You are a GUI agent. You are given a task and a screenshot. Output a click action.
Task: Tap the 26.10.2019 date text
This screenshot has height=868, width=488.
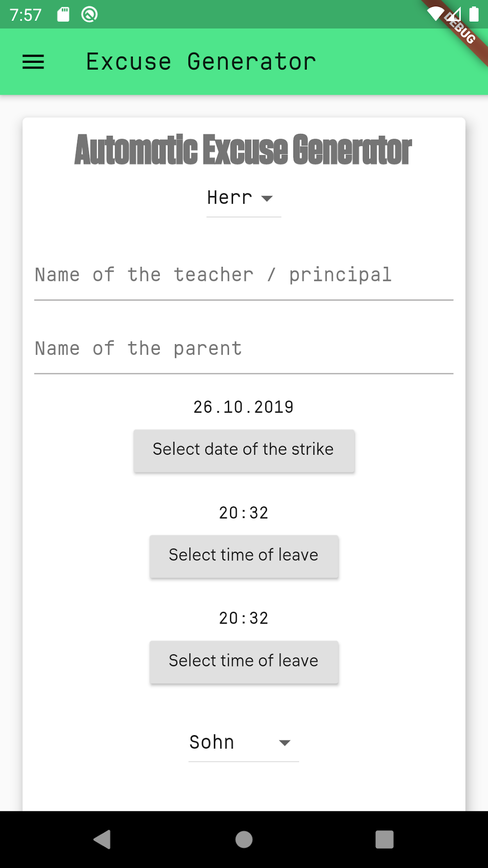point(244,407)
